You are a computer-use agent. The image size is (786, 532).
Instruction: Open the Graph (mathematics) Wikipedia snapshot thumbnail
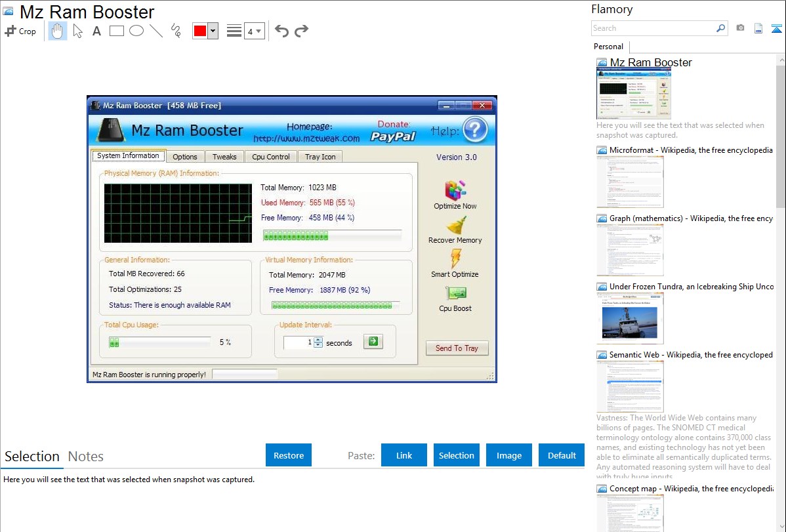(630, 250)
